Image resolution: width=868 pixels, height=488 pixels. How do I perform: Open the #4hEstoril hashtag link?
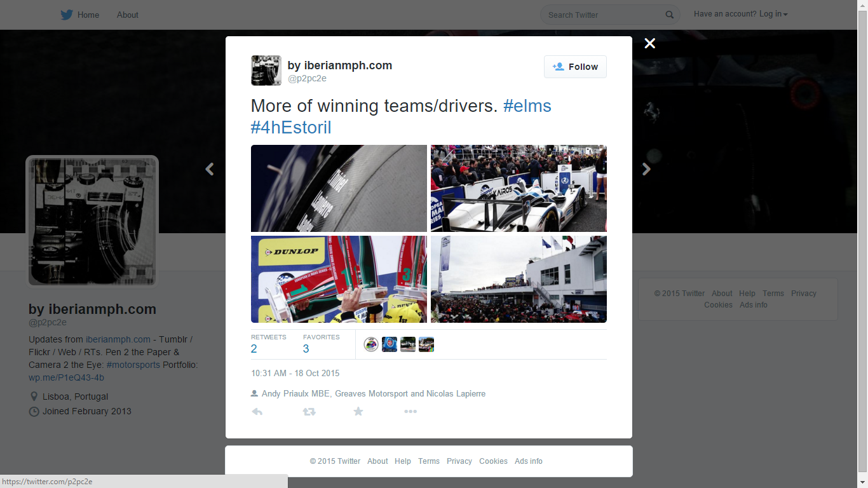click(291, 127)
